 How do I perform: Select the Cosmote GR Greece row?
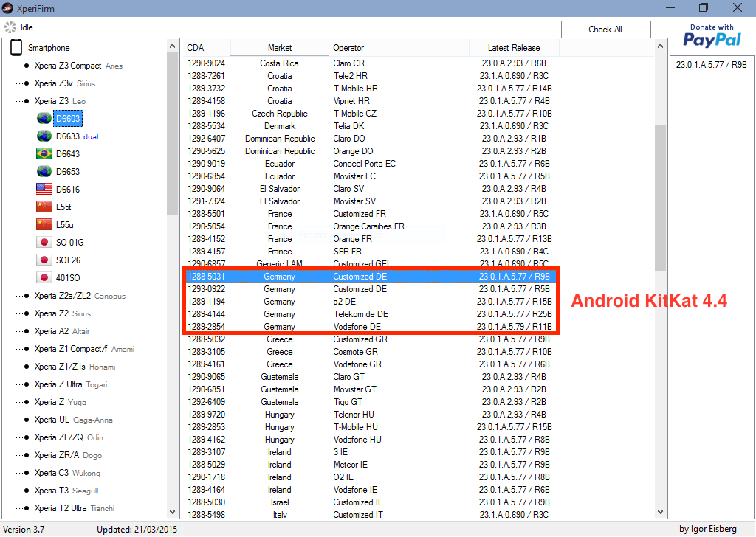(370, 352)
